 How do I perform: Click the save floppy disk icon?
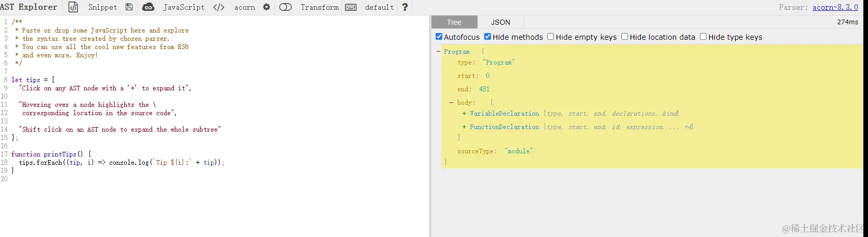(x=129, y=7)
